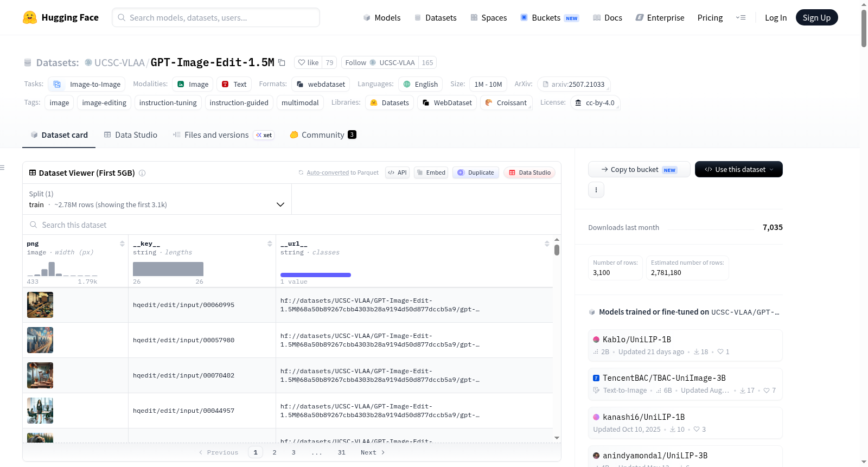Select the instruction-guided tag
Viewport: 868px width, 467px height.
click(x=239, y=103)
